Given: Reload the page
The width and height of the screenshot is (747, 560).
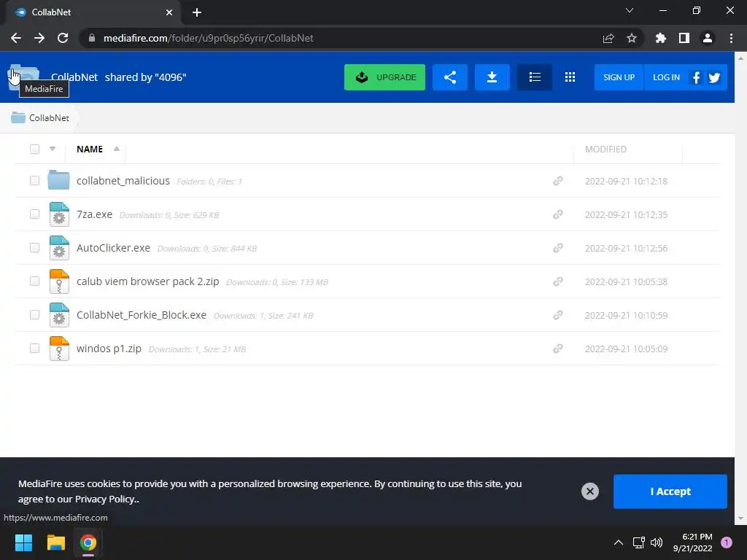Looking at the screenshot, I should [63, 38].
